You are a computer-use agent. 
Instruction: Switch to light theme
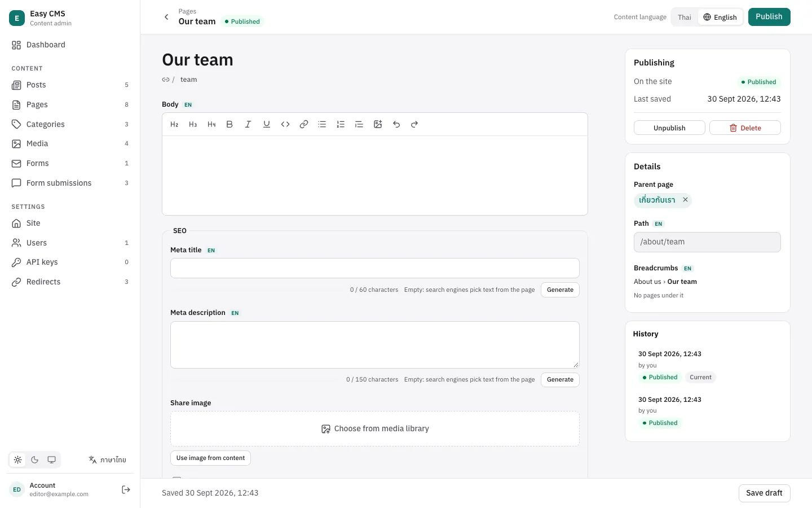[x=18, y=460]
